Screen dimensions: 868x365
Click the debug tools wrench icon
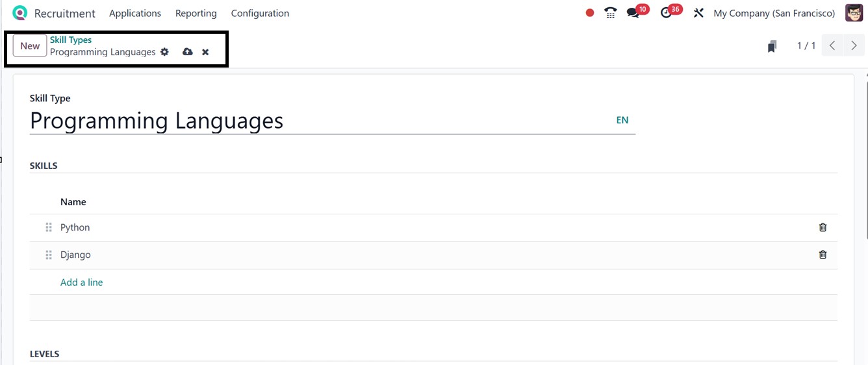(x=698, y=13)
